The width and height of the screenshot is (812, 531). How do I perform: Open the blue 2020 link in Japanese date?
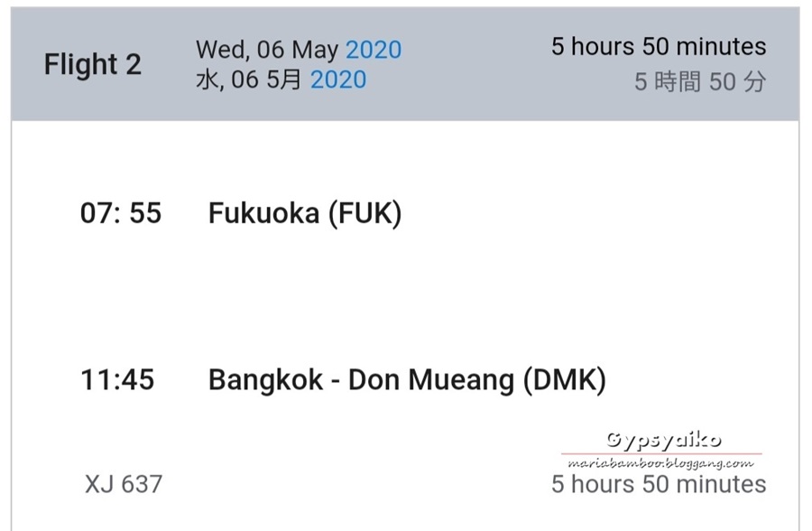pos(338,79)
